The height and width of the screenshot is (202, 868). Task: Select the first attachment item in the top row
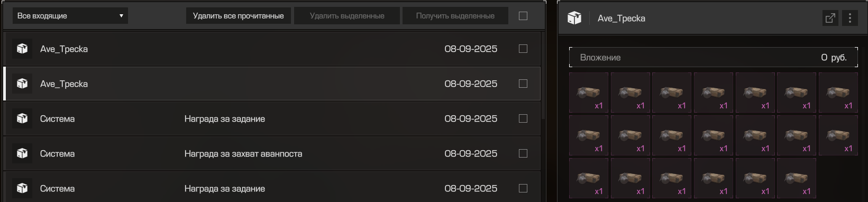click(x=589, y=93)
